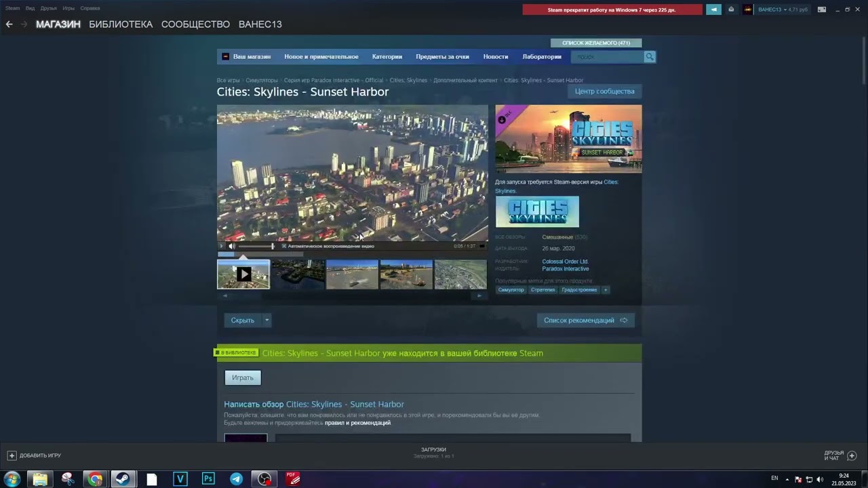868x488 pixels.
Task: Open Центр сообщества button
Action: click(605, 91)
